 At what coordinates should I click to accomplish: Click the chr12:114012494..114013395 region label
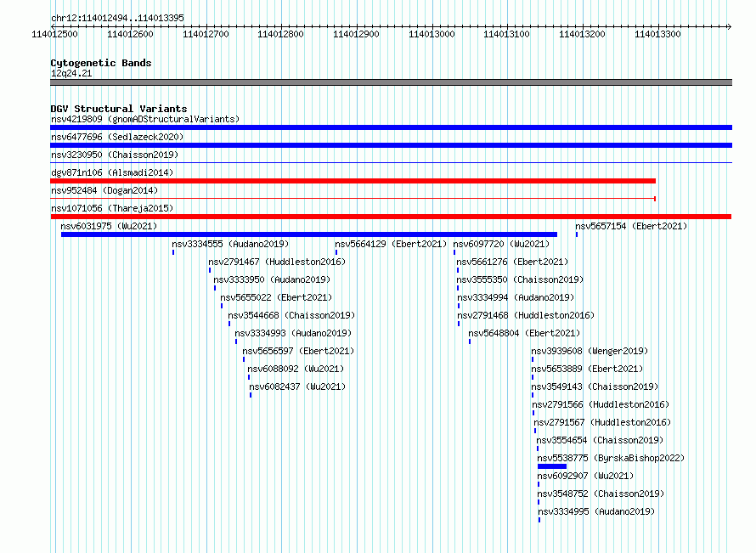pos(117,18)
